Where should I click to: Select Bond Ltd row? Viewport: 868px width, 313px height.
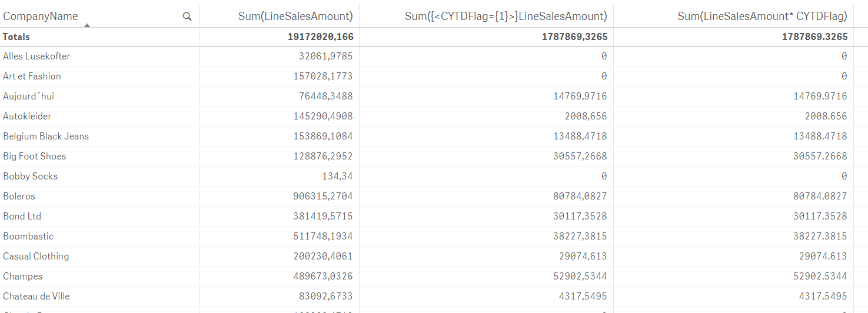click(22, 217)
